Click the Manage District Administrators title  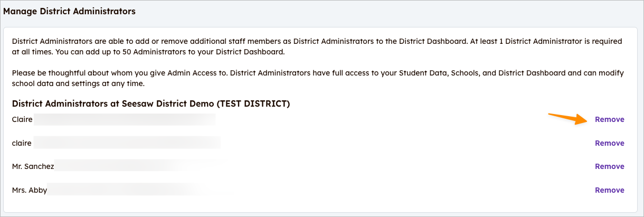click(69, 11)
